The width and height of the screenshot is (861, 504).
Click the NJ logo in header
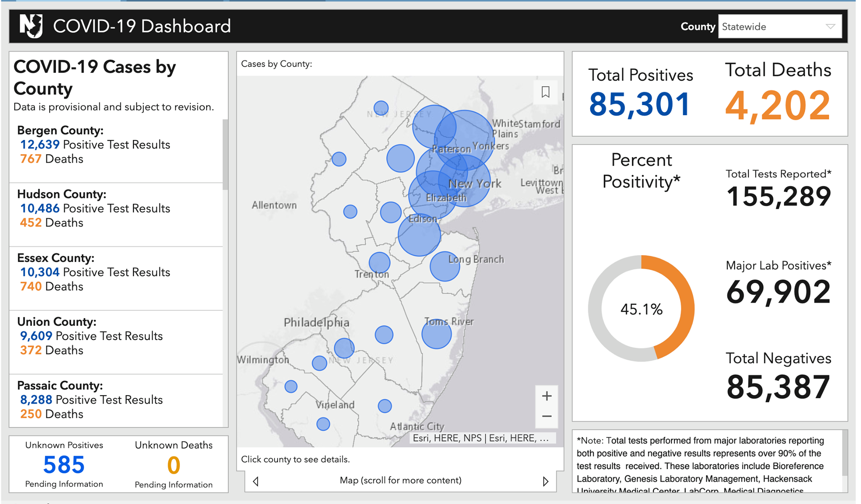(x=32, y=26)
